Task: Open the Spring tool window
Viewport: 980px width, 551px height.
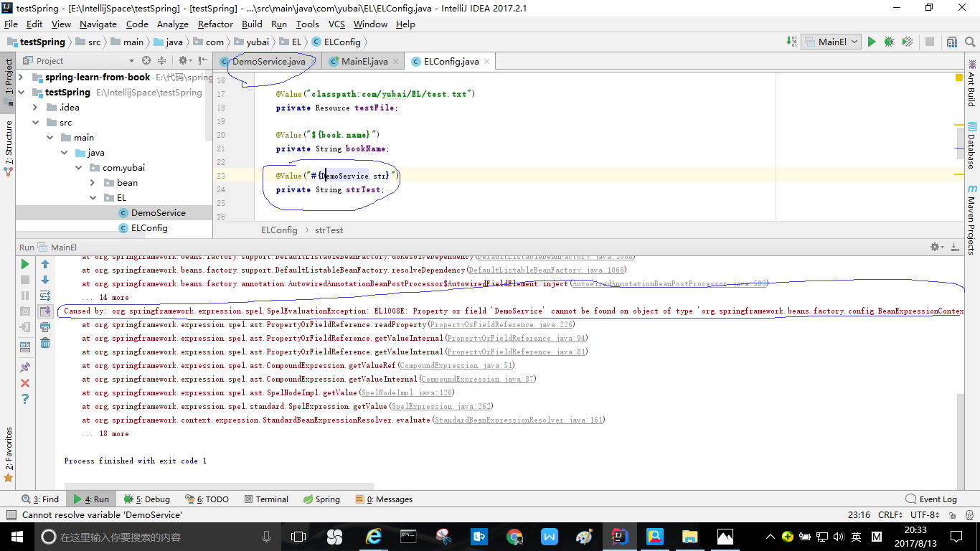Action: (x=321, y=499)
